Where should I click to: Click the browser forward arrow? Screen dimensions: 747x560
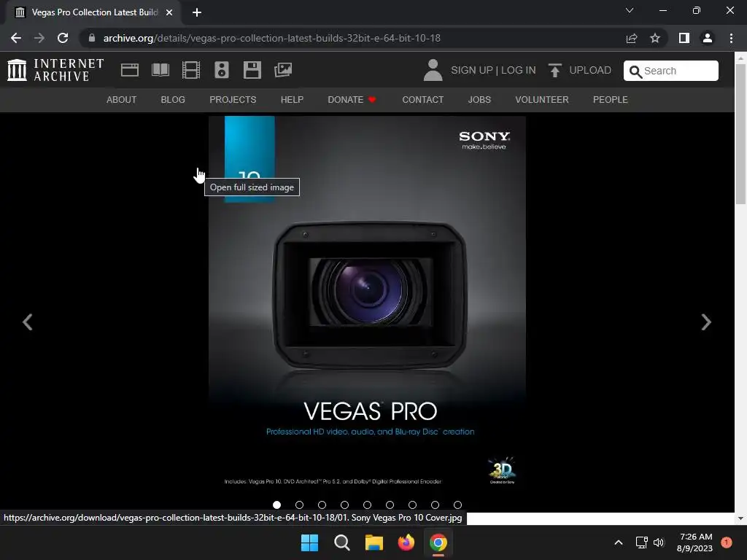coord(39,38)
